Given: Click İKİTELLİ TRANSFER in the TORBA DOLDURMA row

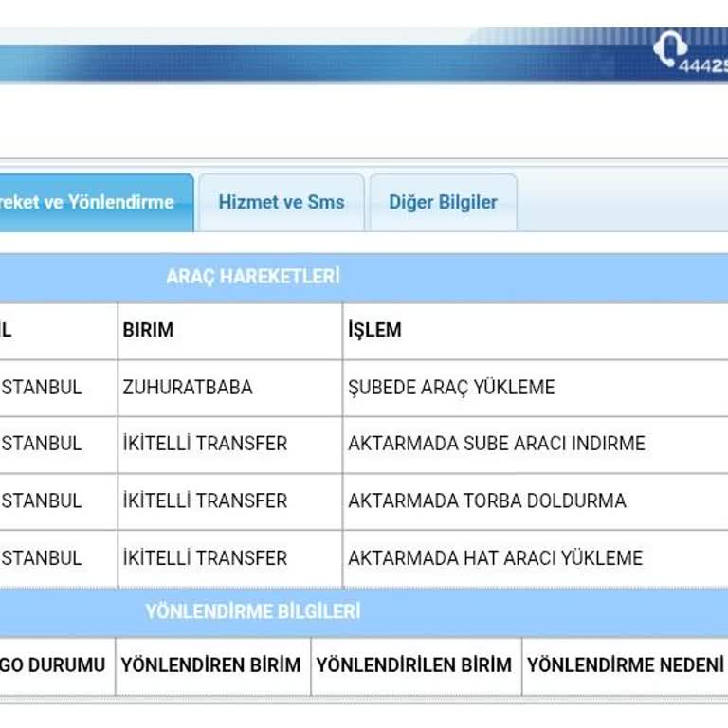Looking at the screenshot, I should click(230, 501).
